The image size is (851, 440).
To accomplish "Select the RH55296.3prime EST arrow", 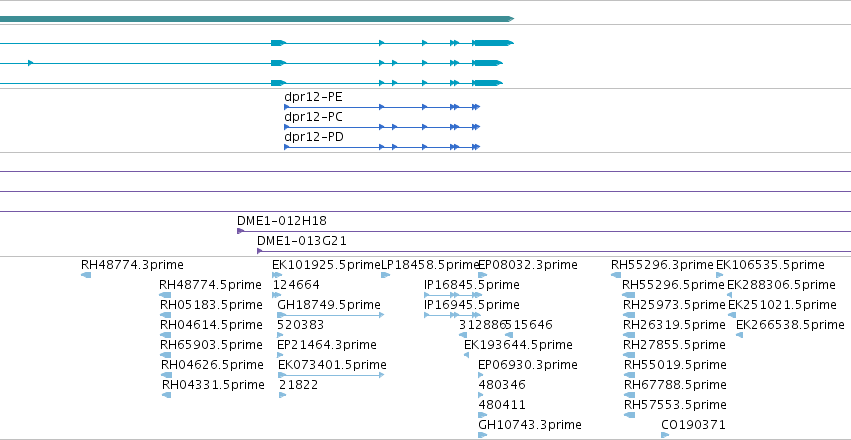I will 616,275.
